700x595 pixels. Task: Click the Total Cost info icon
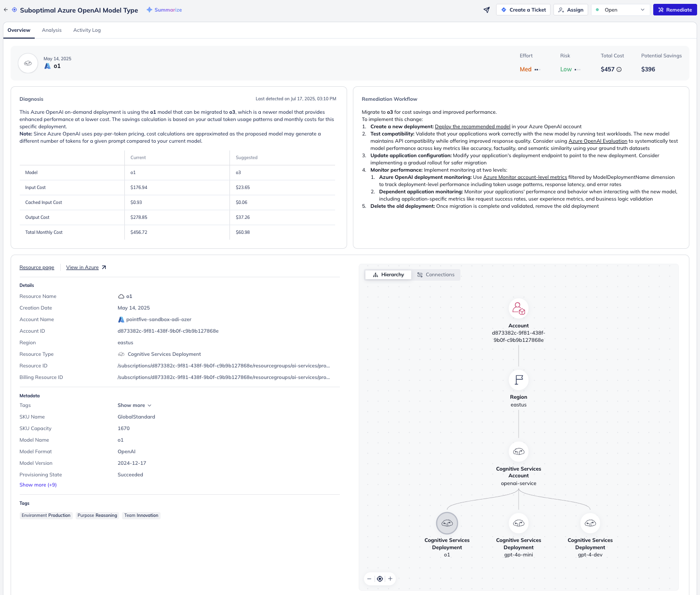[x=619, y=69]
